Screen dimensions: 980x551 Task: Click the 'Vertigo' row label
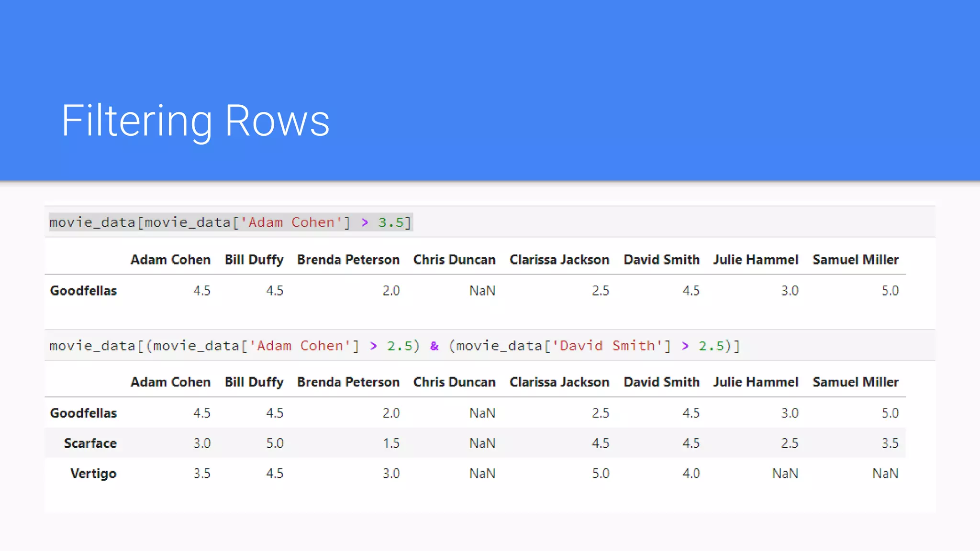tap(93, 474)
